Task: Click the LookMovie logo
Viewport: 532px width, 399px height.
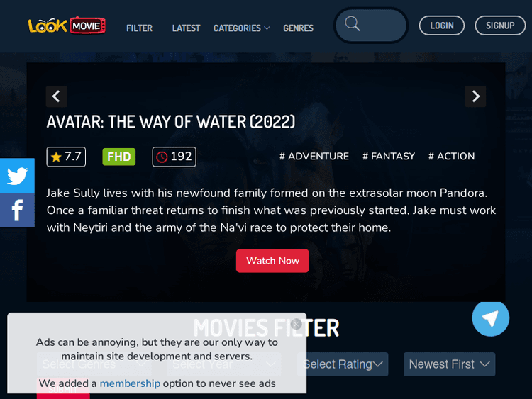Action: tap(67, 26)
